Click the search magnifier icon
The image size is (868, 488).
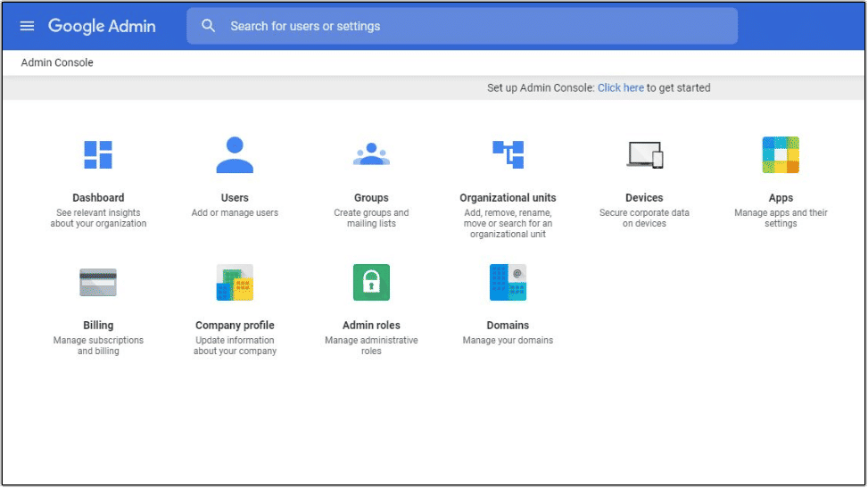coord(208,26)
